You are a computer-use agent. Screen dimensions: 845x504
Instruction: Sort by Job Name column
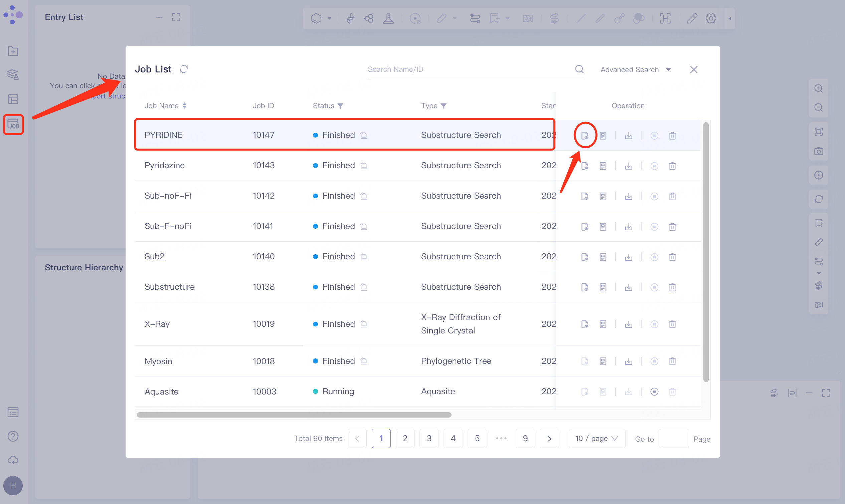(x=184, y=105)
